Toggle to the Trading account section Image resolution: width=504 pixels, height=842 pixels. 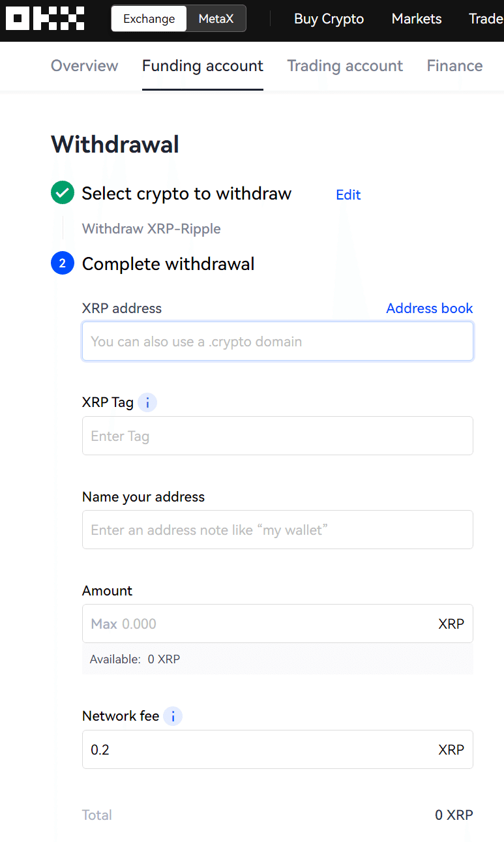pos(344,65)
